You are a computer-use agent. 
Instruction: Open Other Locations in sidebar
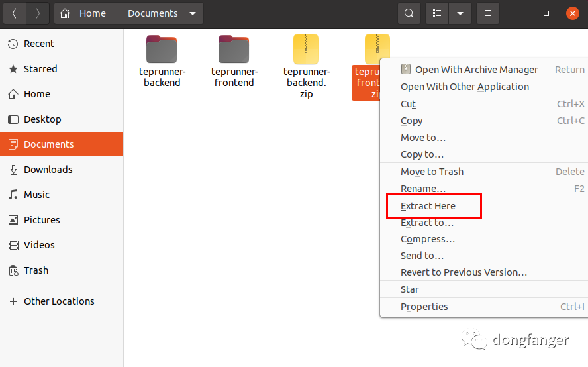point(59,301)
